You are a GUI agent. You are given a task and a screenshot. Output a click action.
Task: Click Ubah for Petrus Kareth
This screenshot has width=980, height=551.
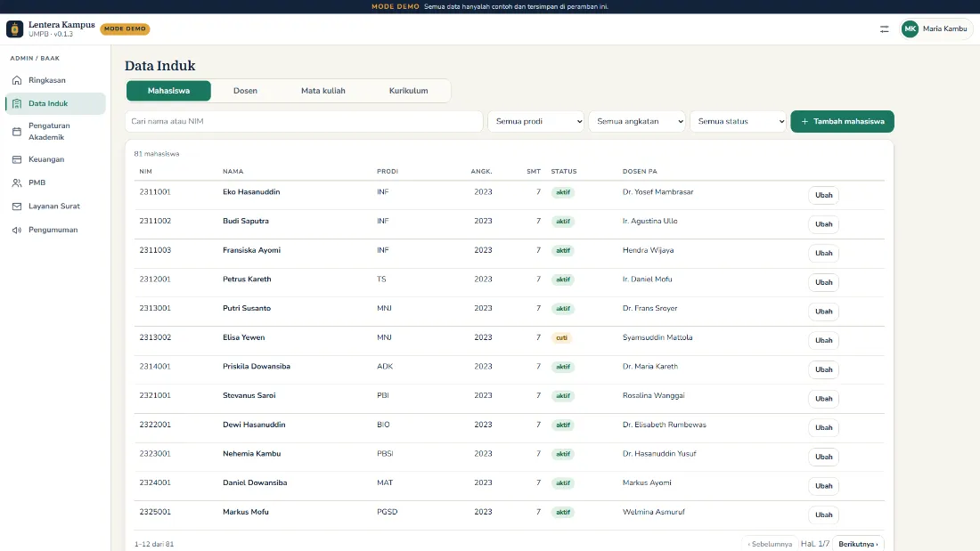(823, 282)
